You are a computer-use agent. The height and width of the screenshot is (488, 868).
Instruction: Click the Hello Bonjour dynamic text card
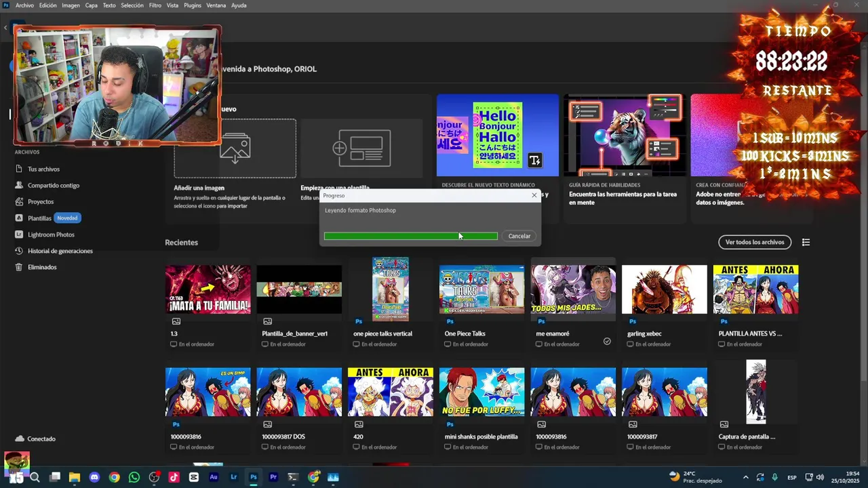click(x=497, y=135)
